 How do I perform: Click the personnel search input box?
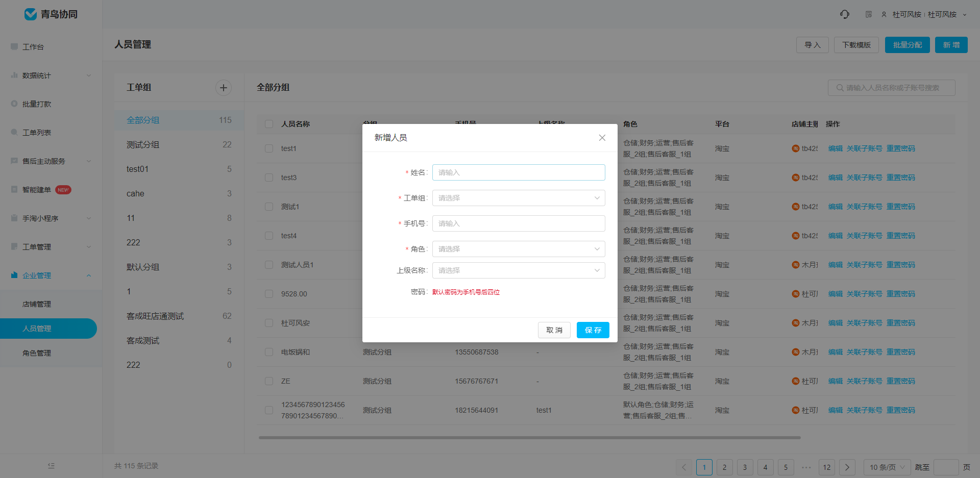coord(892,88)
